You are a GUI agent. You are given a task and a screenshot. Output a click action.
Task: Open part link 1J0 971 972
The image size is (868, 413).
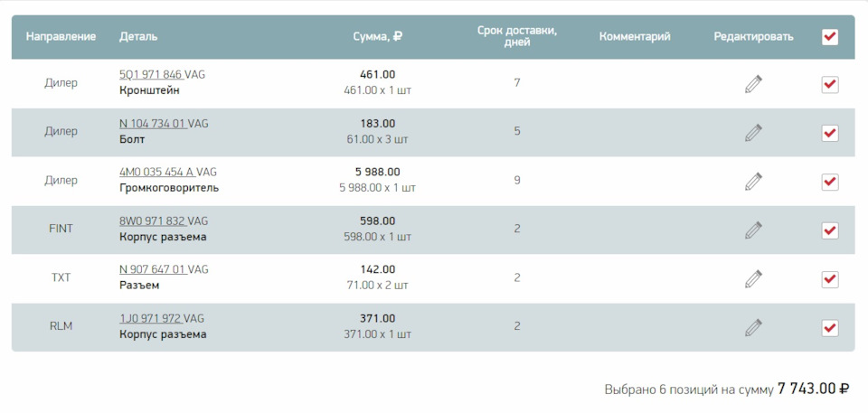coord(150,318)
